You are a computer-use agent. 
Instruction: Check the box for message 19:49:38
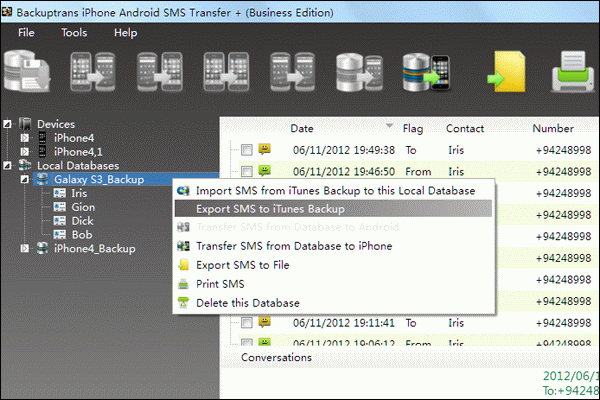(x=247, y=150)
